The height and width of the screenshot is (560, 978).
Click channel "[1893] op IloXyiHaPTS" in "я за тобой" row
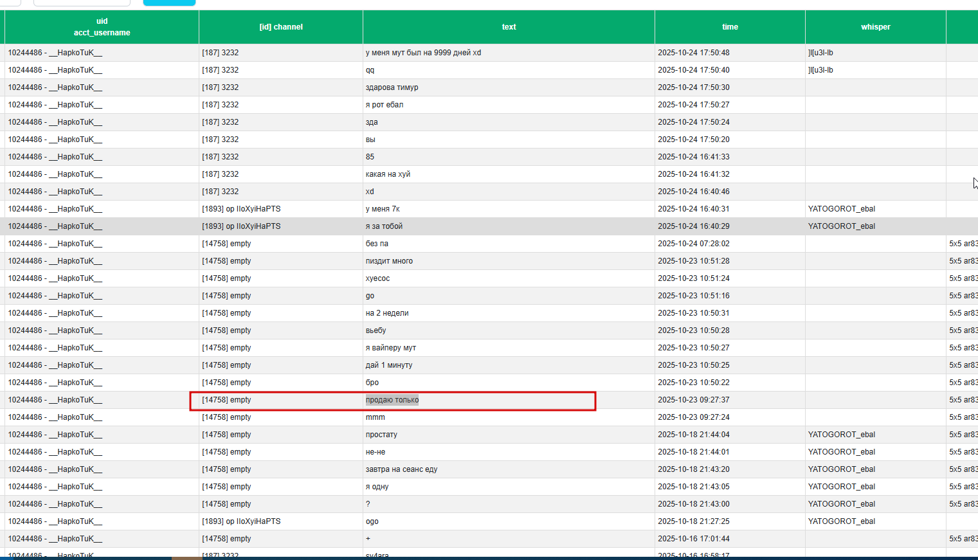click(x=241, y=226)
